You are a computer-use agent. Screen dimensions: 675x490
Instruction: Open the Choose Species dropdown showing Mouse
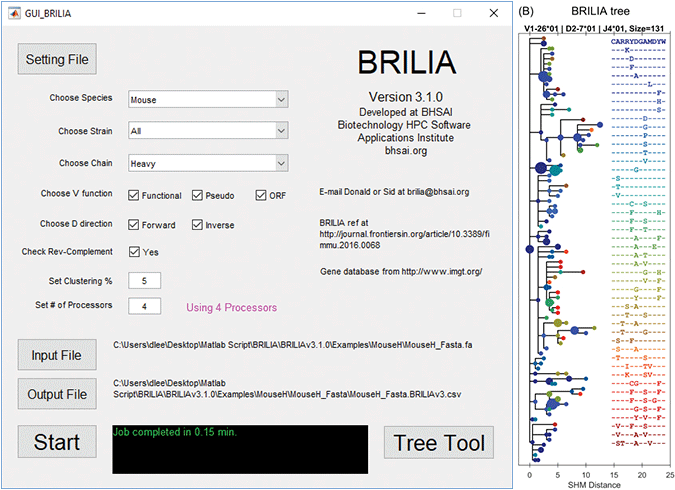[x=208, y=99]
